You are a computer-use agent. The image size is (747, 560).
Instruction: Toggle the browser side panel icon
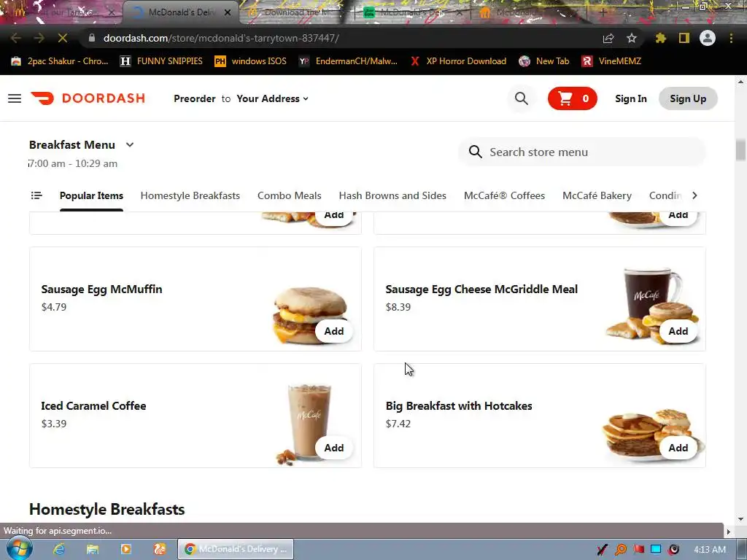(x=684, y=38)
